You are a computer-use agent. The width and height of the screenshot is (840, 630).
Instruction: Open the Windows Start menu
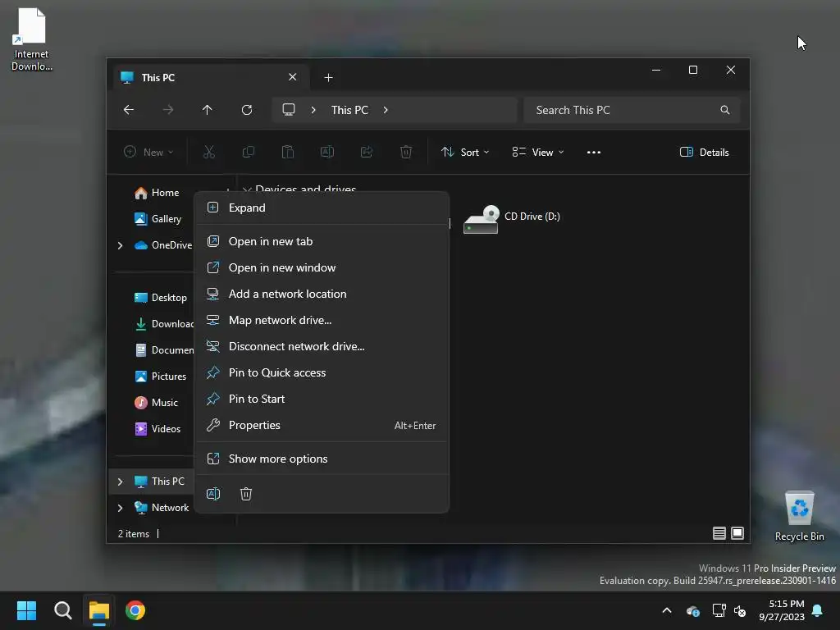pos(26,610)
